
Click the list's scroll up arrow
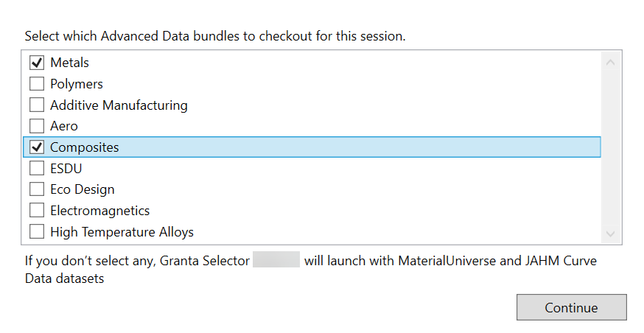coord(610,63)
